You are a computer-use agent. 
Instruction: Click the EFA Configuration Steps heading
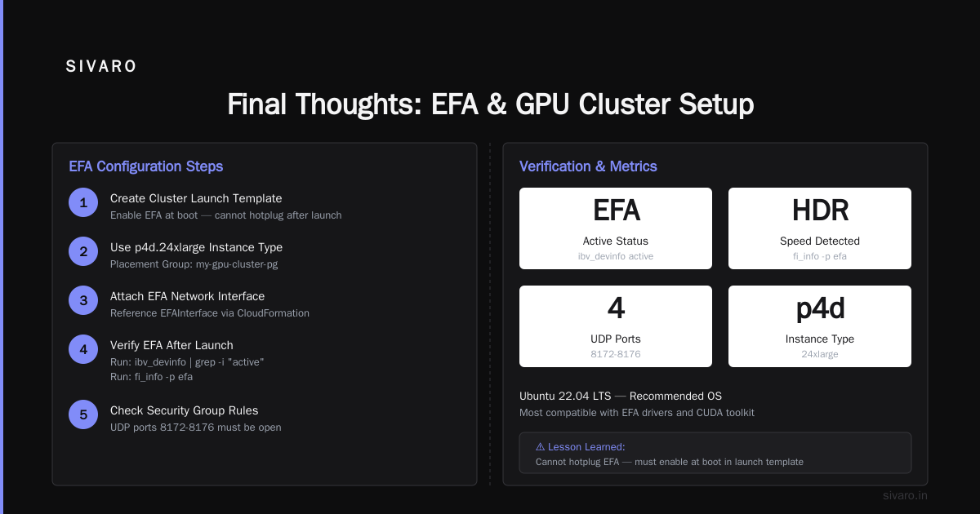pyautogui.click(x=146, y=166)
